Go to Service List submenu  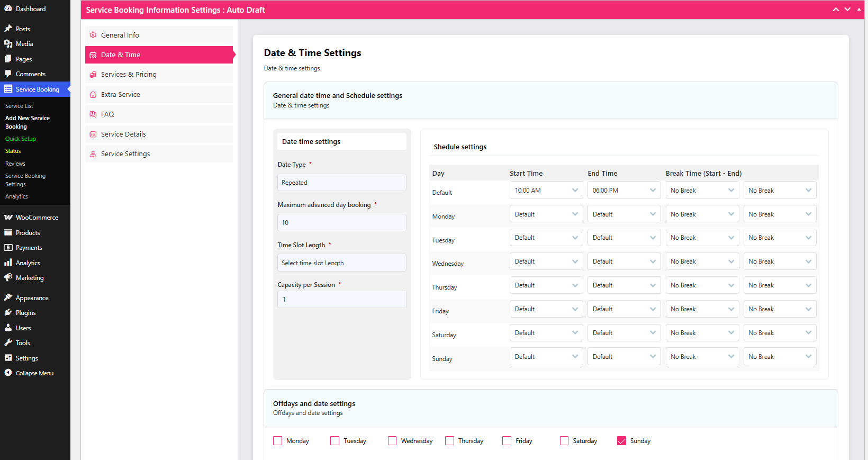(19, 106)
